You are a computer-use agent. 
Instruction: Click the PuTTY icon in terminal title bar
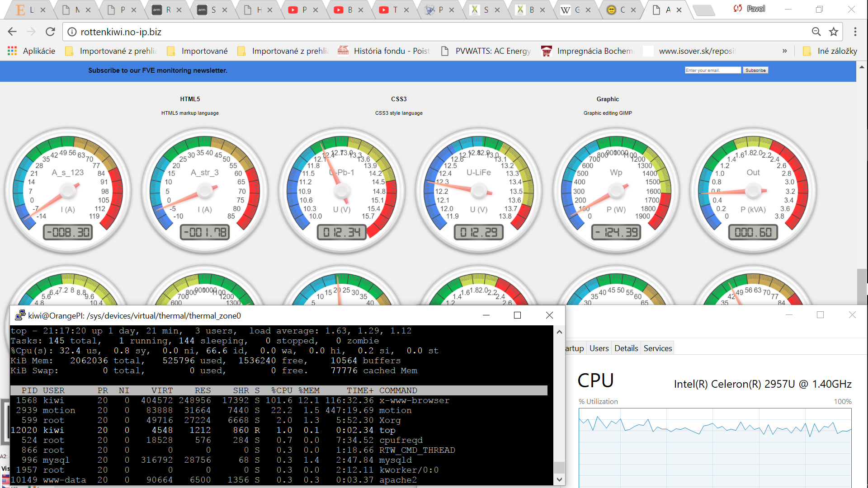click(20, 315)
